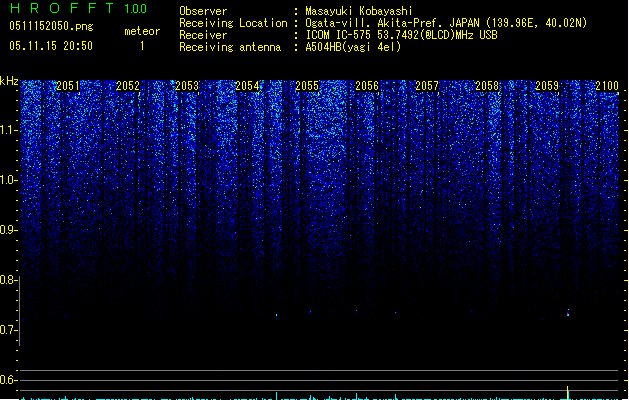Click the 0.9 kHz axis tick label

click(x=8, y=230)
